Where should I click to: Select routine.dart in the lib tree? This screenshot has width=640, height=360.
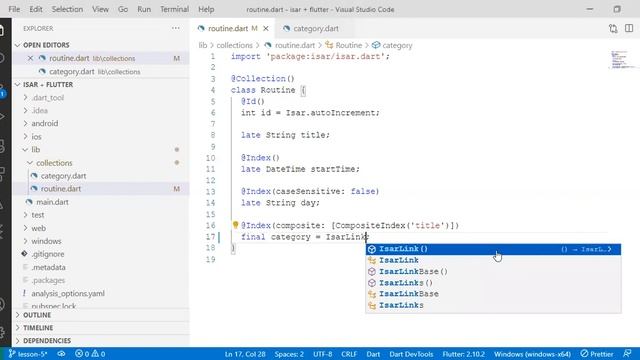tap(61, 189)
